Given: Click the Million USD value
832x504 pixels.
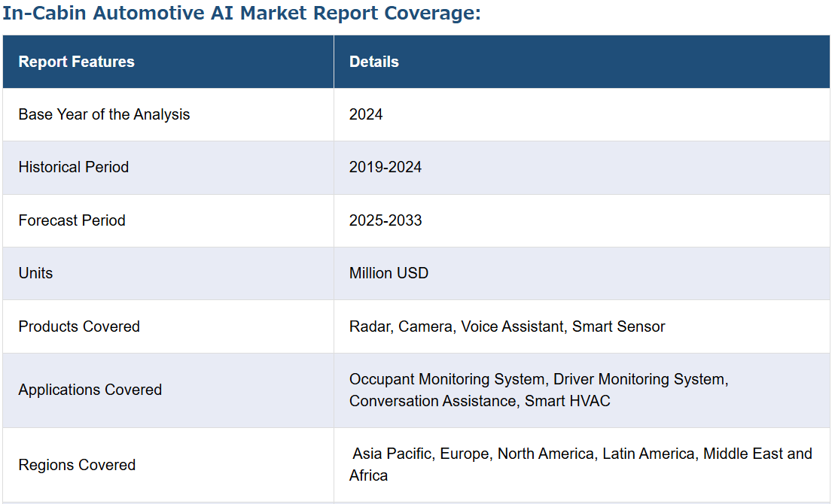Looking at the screenshot, I should 389,273.
